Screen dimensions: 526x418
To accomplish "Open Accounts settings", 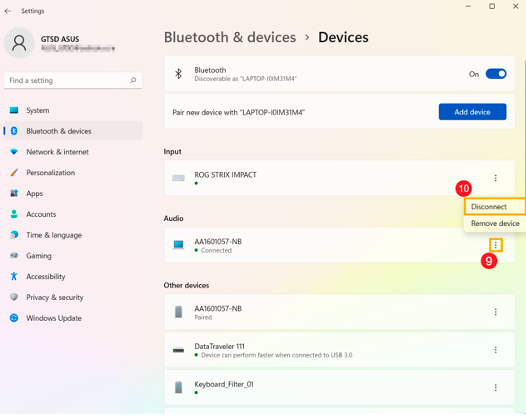I will tap(73, 214).
